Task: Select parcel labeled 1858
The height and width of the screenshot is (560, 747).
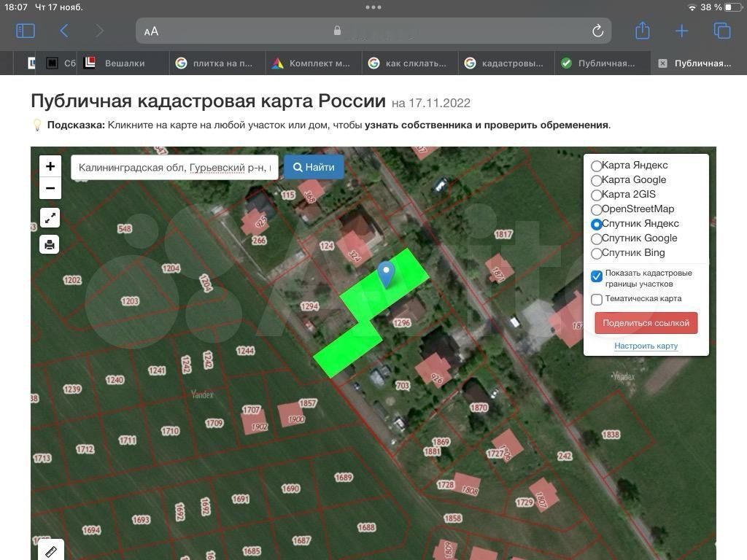Action: pos(452,518)
